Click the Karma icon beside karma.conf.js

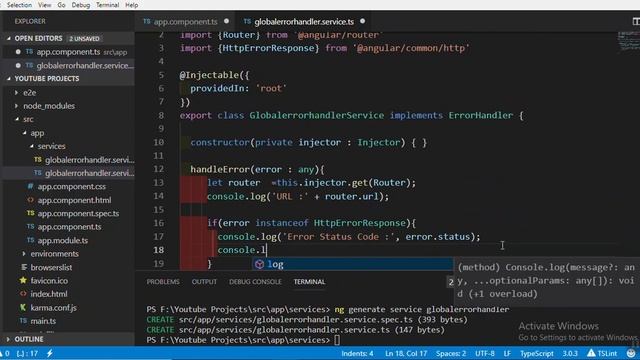click(x=23, y=307)
